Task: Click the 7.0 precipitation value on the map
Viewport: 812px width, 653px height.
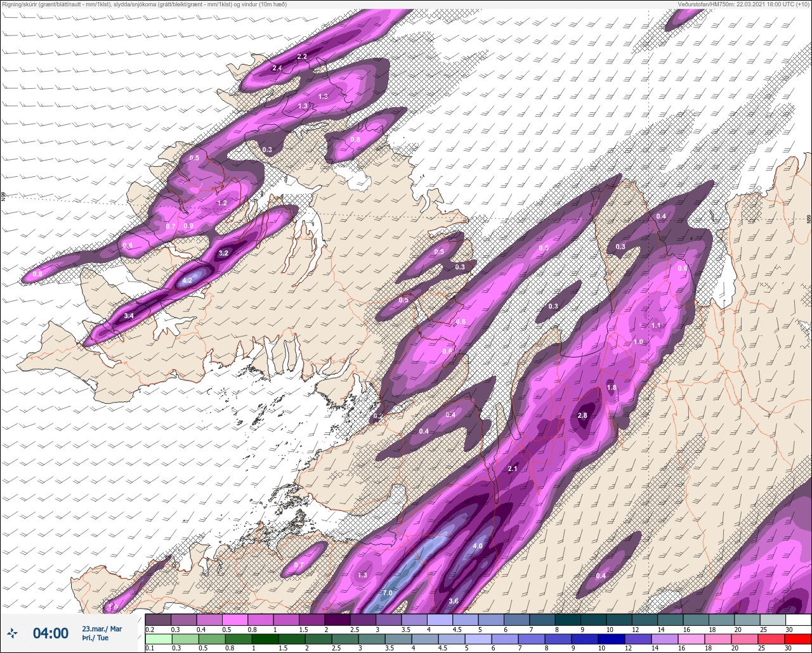Action: (388, 593)
